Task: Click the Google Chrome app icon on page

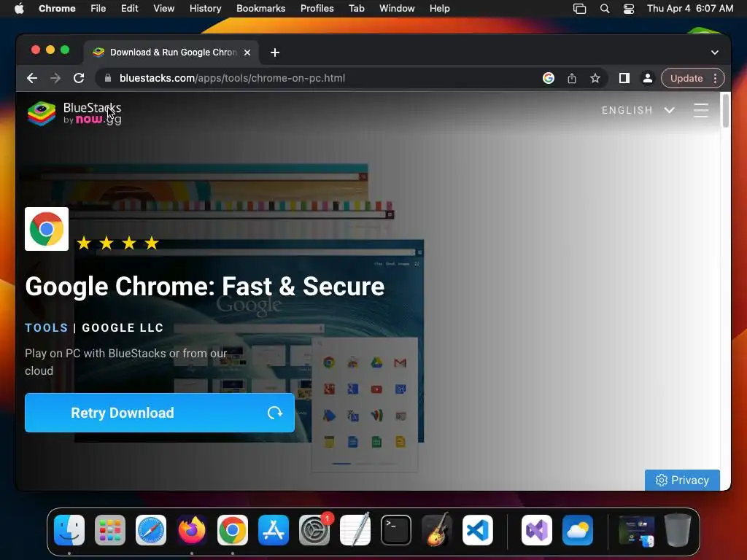Action: point(47,229)
